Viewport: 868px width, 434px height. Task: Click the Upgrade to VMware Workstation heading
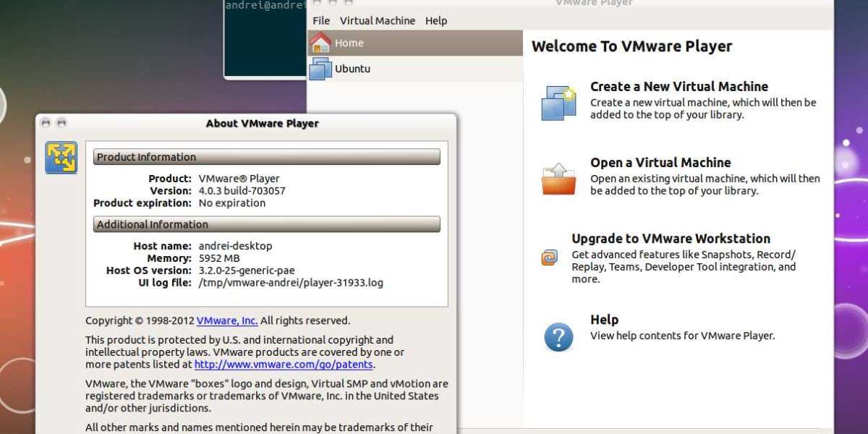(x=671, y=238)
